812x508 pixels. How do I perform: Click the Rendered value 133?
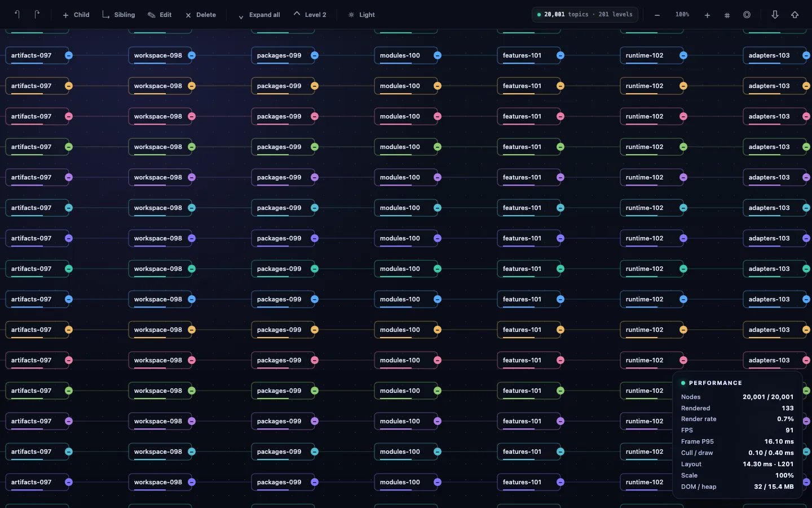click(788, 408)
